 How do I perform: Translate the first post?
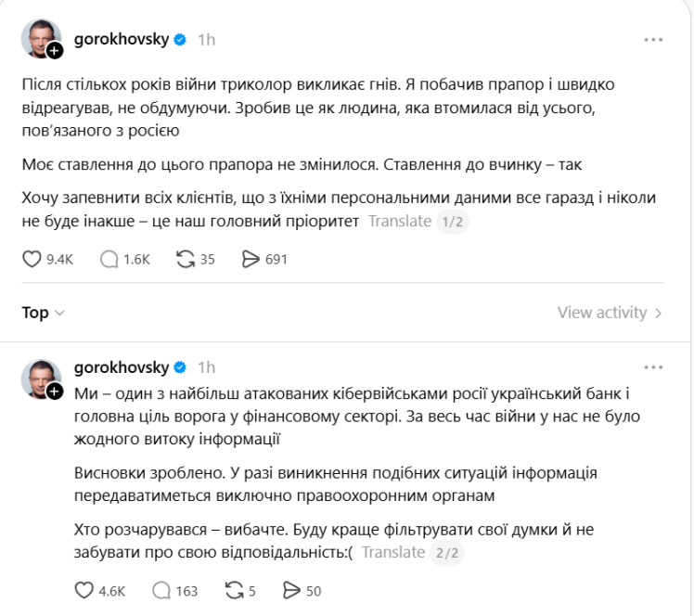click(x=400, y=221)
